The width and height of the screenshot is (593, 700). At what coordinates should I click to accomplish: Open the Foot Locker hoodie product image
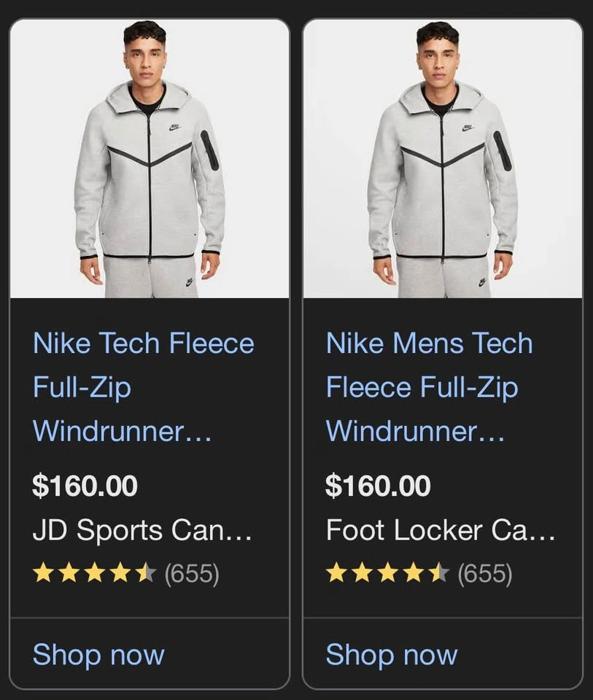(x=443, y=159)
